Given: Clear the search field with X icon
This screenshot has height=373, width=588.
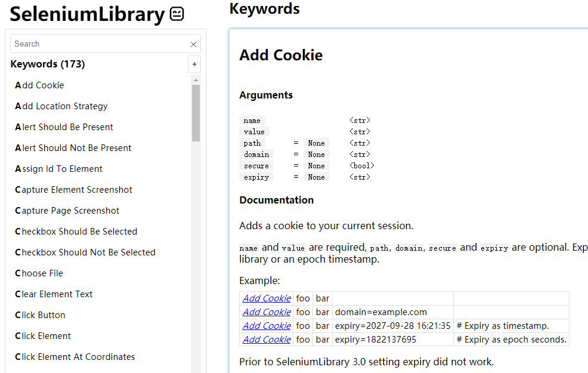Looking at the screenshot, I should (193, 44).
